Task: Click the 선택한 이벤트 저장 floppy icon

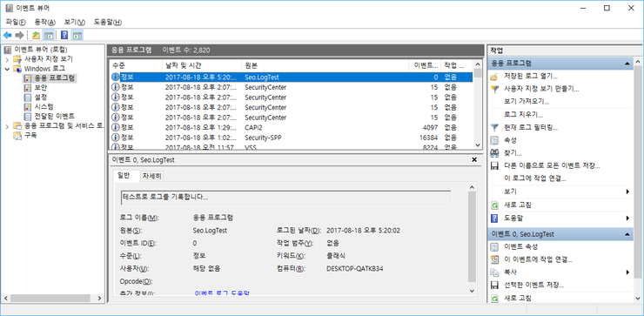Action: click(495, 285)
